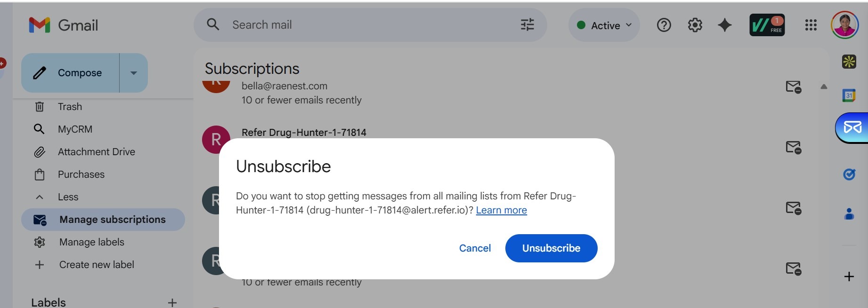The width and height of the screenshot is (868, 308).
Task: Show search options filter icon
Action: click(x=527, y=24)
